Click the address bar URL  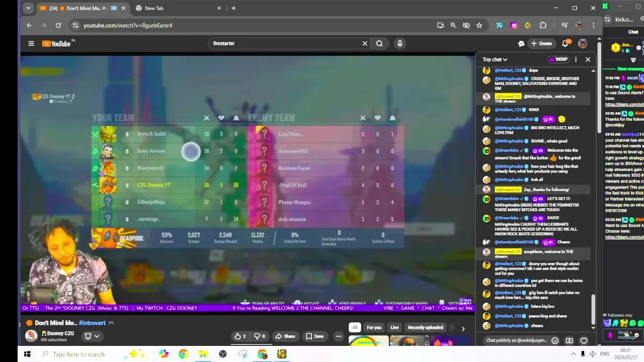point(128,25)
